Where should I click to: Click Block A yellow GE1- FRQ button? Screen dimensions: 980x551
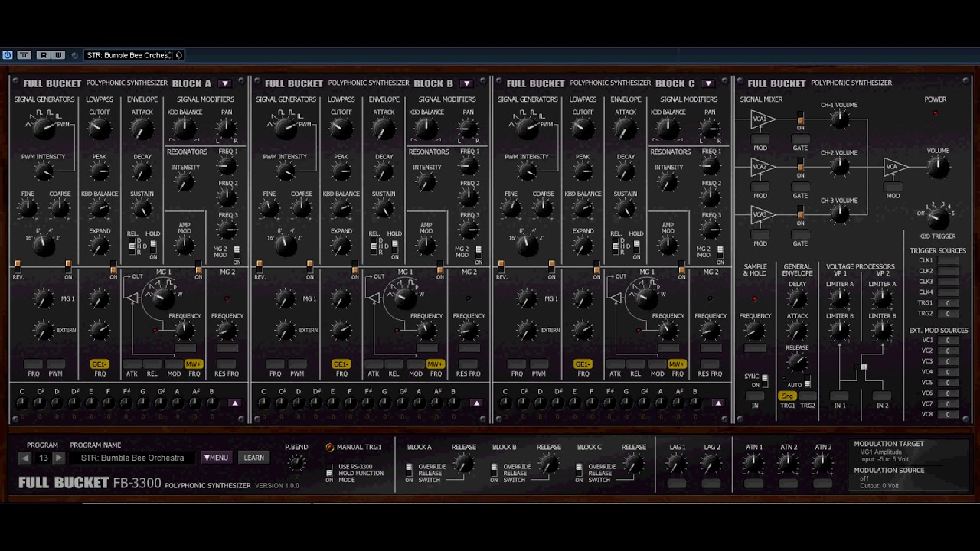tap(100, 364)
